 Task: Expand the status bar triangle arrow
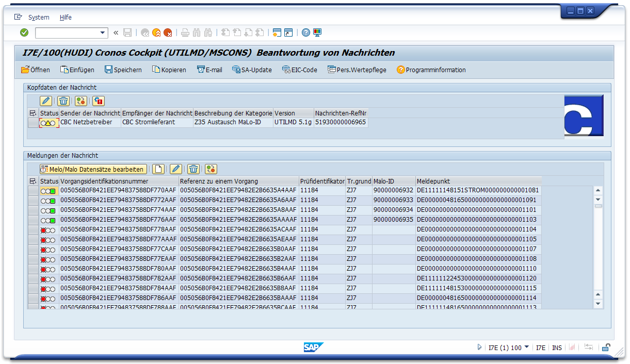point(480,348)
